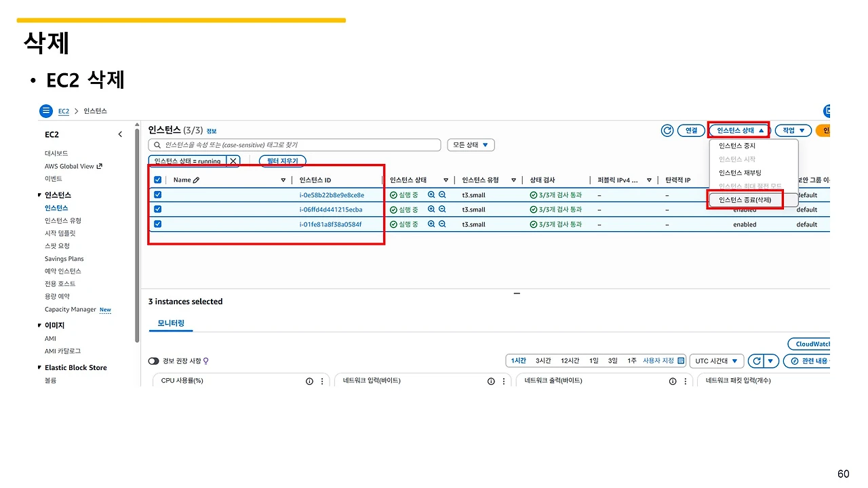Open AWS Global View in the sidebar
Screen dimensions: 868x488
pos(73,166)
